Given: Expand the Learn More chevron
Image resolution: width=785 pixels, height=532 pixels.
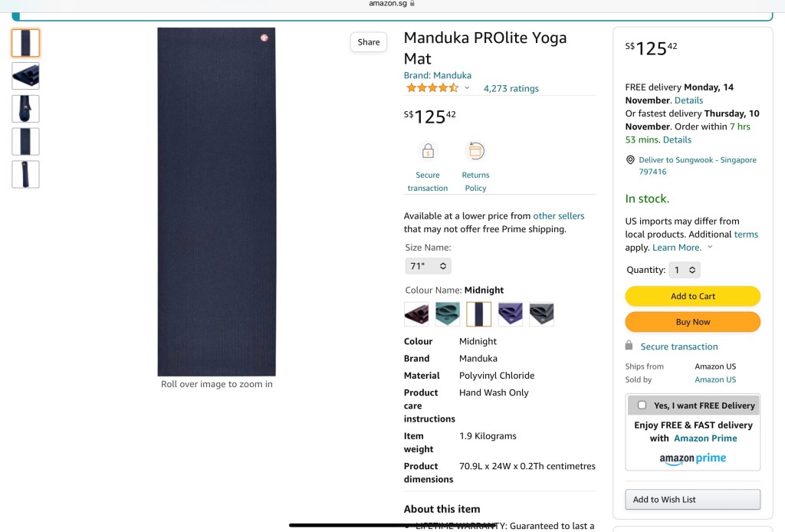Looking at the screenshot, I should point(710,248).
